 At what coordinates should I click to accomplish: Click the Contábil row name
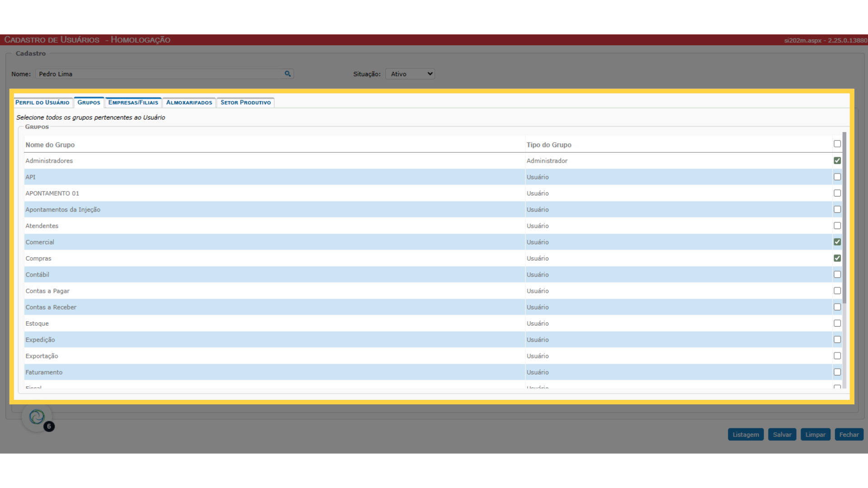point(38,275)
